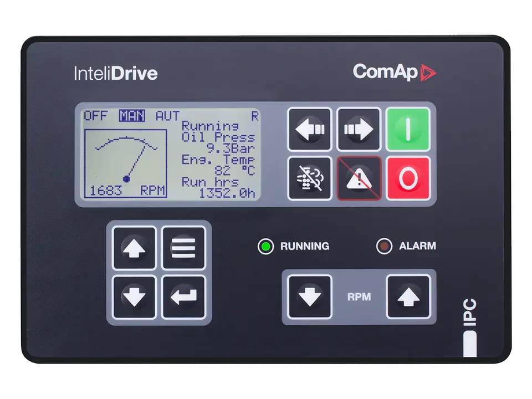The image size is (532, 399).
Task: Click the ComAp logo
Action: coord(395,72)
